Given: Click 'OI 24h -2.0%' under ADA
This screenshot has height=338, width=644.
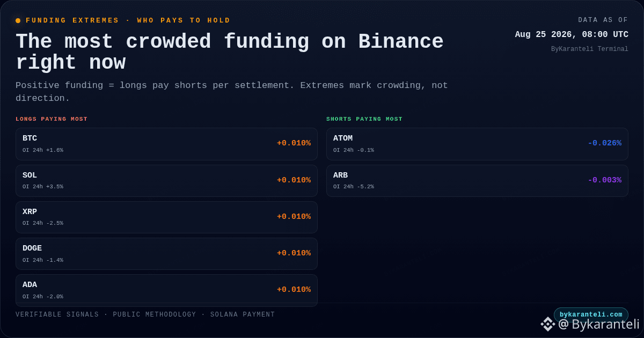Looking at the screenshot, I should [43, 297].
